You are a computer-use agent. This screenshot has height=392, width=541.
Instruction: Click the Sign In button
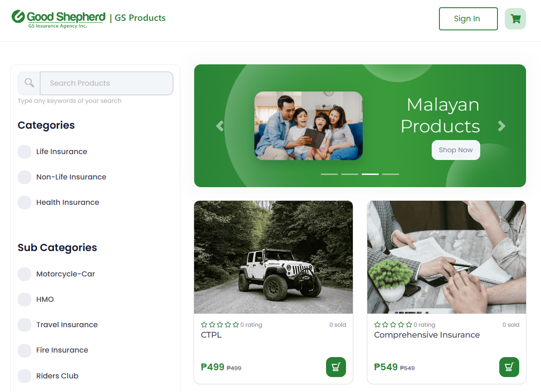[x=468, y=19]
